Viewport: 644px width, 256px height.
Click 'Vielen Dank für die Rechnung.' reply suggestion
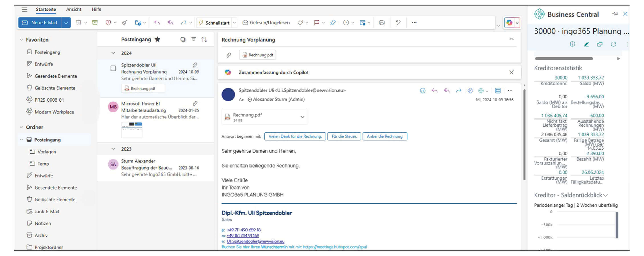click(x=295, y=137)
